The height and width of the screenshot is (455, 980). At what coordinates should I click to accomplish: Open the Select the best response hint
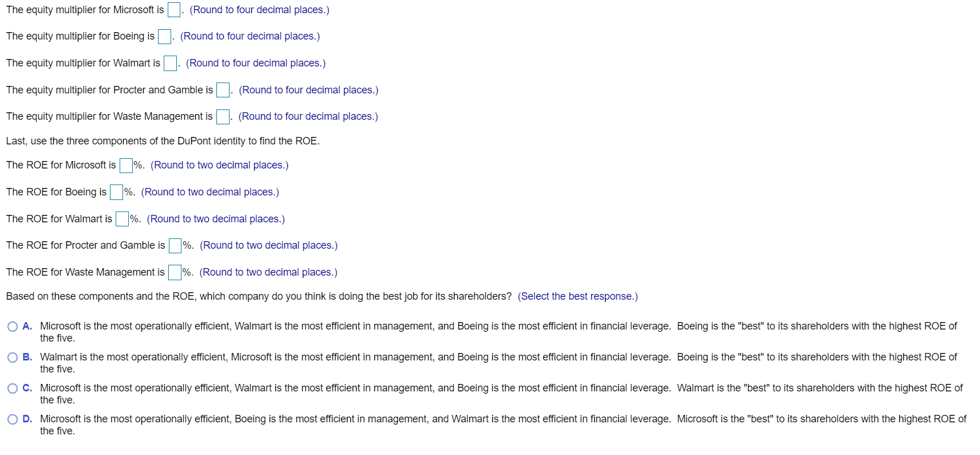click(x=578, y=296)
